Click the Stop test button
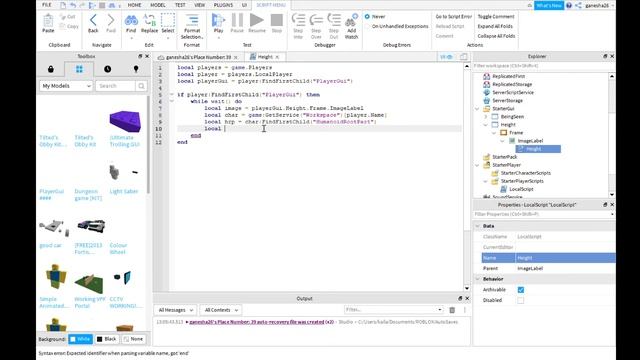 [277, 20]
